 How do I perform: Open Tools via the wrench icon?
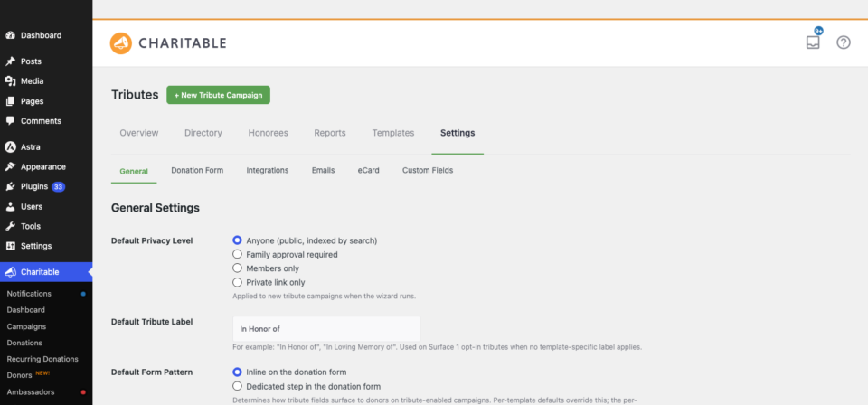(10, 226)
